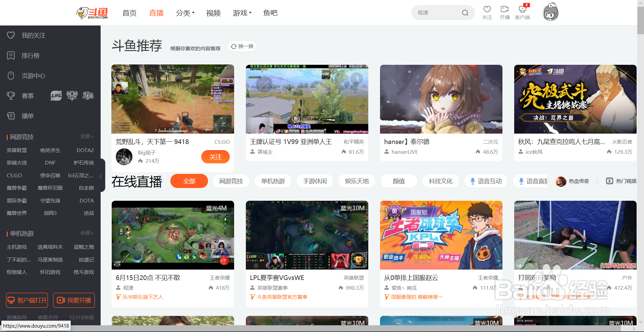Enable the 手游休闲 category filter
Image resolution: width=644 pixels, height=332 pixels.
[x=315, y=181]
